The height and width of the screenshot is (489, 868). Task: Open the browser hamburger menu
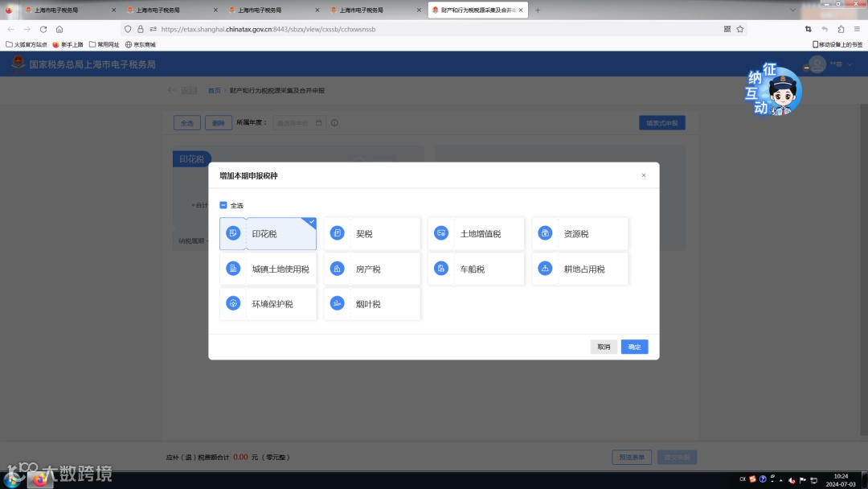click(857, 29)
